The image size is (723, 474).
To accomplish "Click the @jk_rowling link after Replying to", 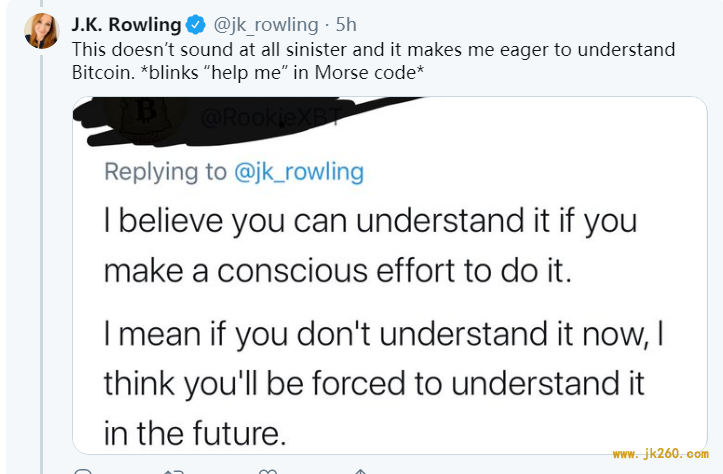I will tap(299, 172).
